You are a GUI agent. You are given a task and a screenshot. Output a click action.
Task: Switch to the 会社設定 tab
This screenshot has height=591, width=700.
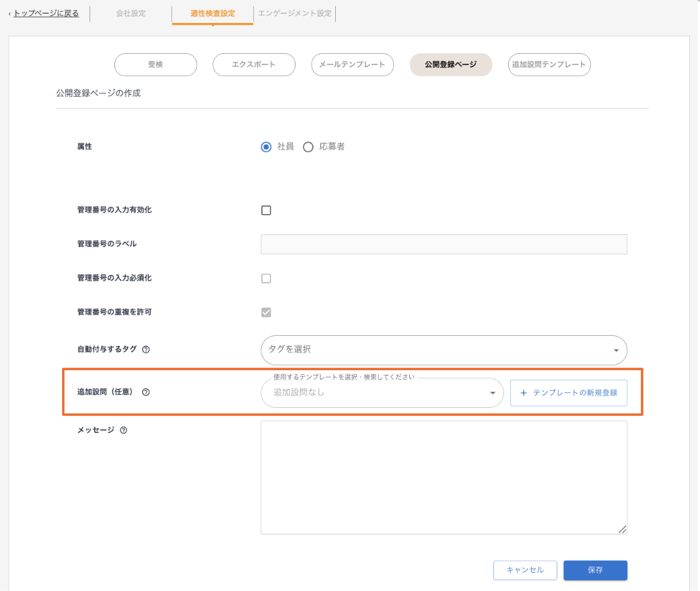131,13
